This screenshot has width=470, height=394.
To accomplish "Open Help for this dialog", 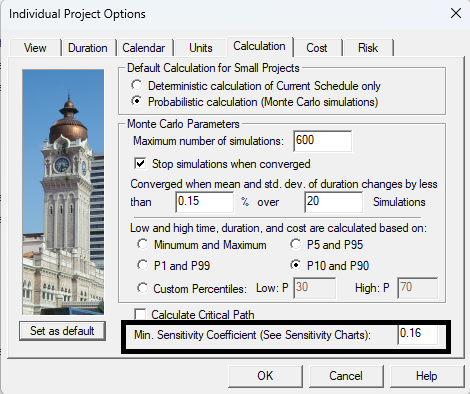I will coord(427,376).
